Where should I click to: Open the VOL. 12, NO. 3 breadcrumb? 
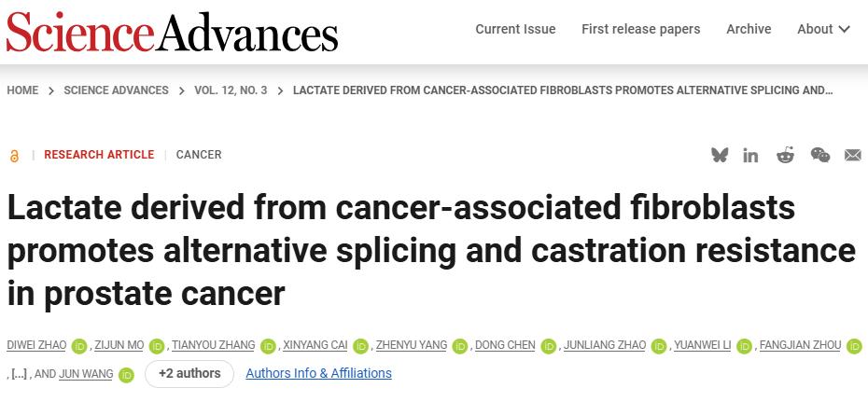pos(231,90)
